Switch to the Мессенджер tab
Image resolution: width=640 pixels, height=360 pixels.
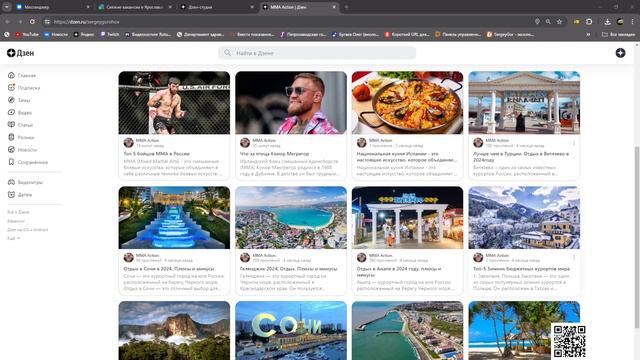click(52, 7)
